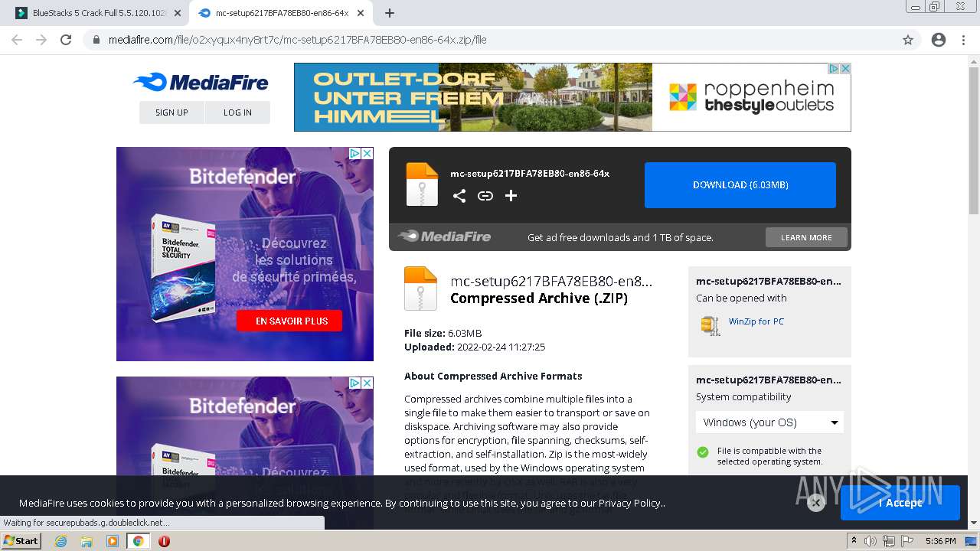The width and height of the screenshot is (980, 551).
Task: Open the Windows Start menu
Action: (21, 541)
